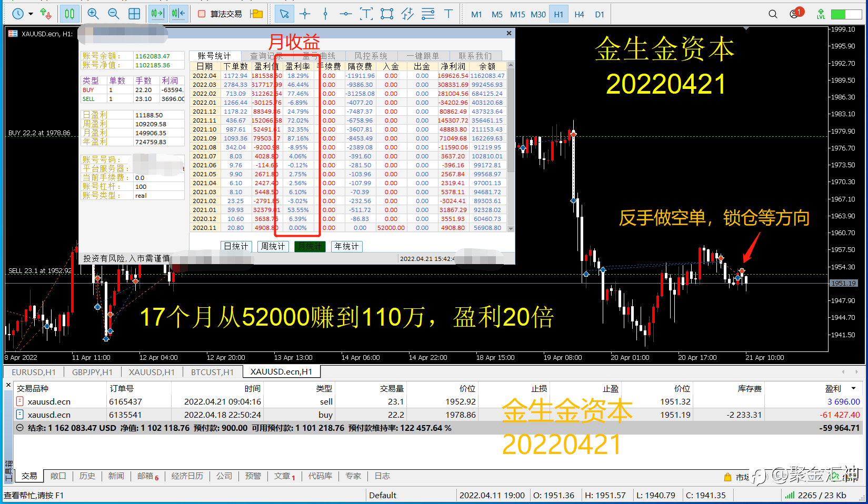
Task: Open the 交易 toolbox tab
Action: (29, 476)
